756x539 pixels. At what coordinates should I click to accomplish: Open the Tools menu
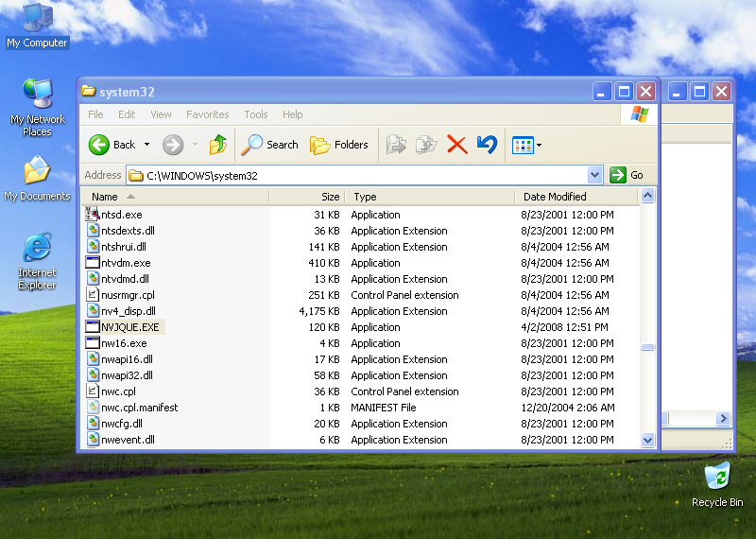[255, 114]
